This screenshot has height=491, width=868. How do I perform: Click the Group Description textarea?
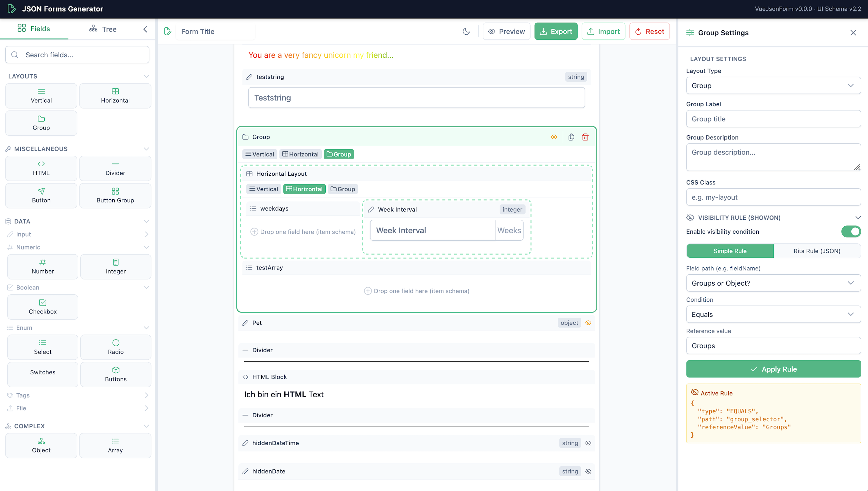(773, 157)
